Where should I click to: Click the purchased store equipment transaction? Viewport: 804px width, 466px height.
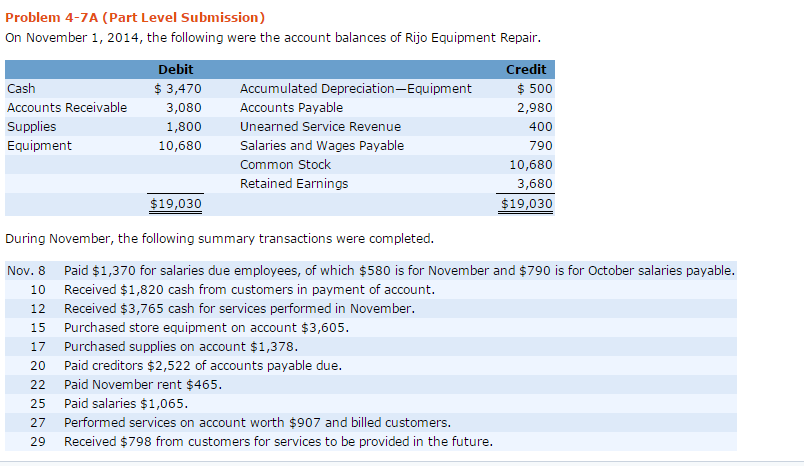(x=206, y=327)
